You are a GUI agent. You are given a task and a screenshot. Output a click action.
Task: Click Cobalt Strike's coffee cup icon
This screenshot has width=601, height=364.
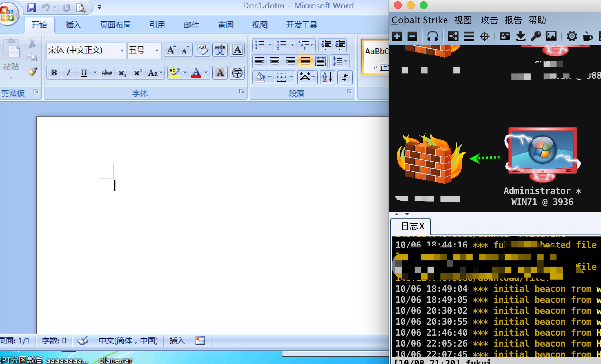[587, 36]
